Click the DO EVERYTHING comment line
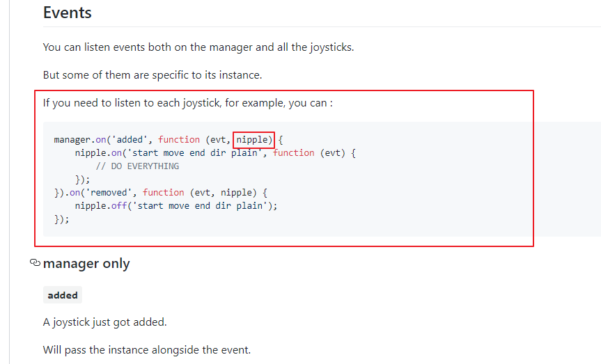 point(137,166)
